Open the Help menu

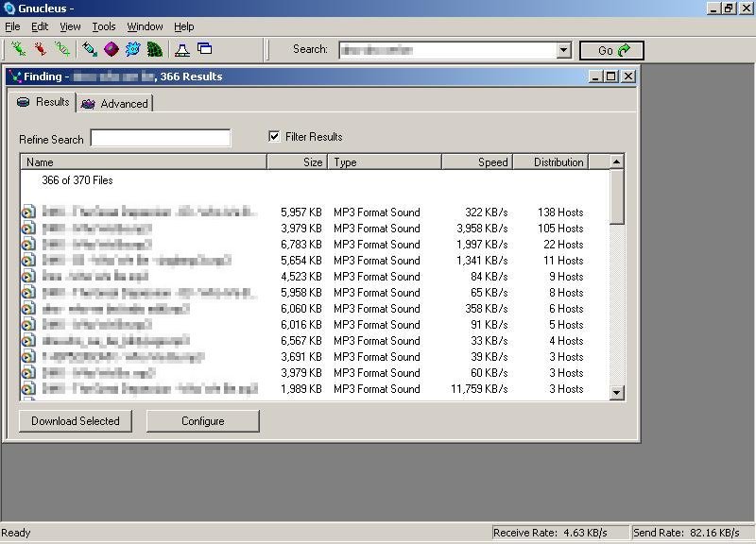coord(183,26)
